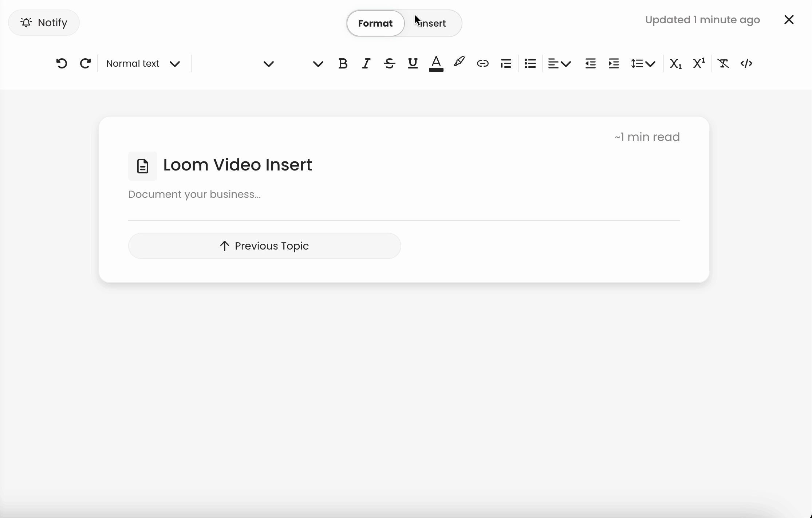
Task: Open the text color swatch
Action: point(436,63)
